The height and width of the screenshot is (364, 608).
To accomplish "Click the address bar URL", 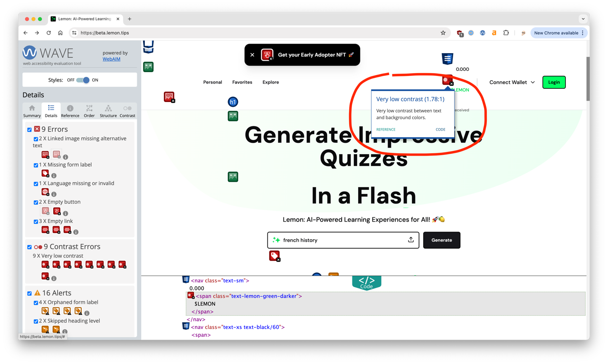I will click(105, 33).
